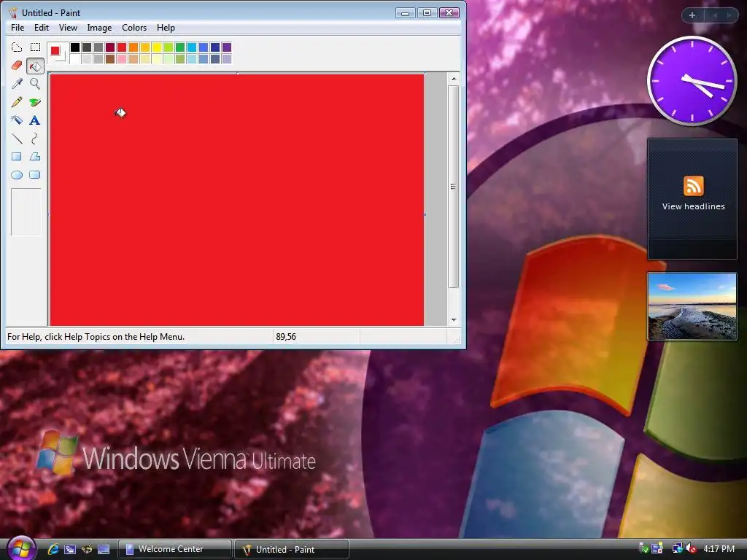Click the Paint vertical scrollbar down arrow
The image size is (747, 560).
point(454,320)
